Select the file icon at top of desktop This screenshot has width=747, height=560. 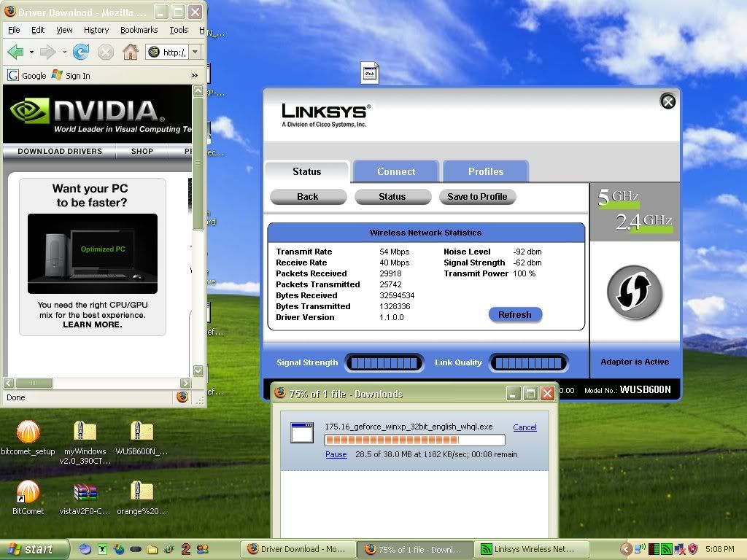[370, 73]
